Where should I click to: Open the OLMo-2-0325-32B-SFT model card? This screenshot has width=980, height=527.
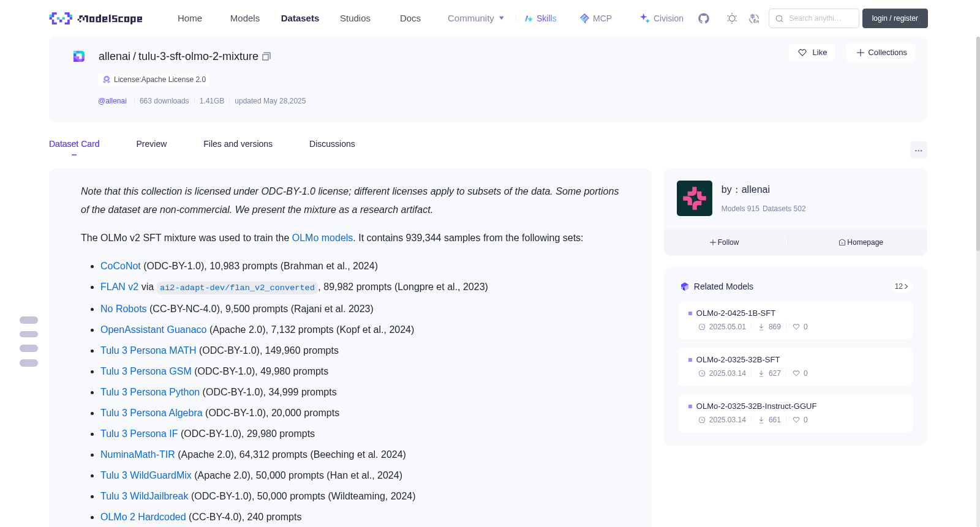pyautogui.click(x=795, y=367)
